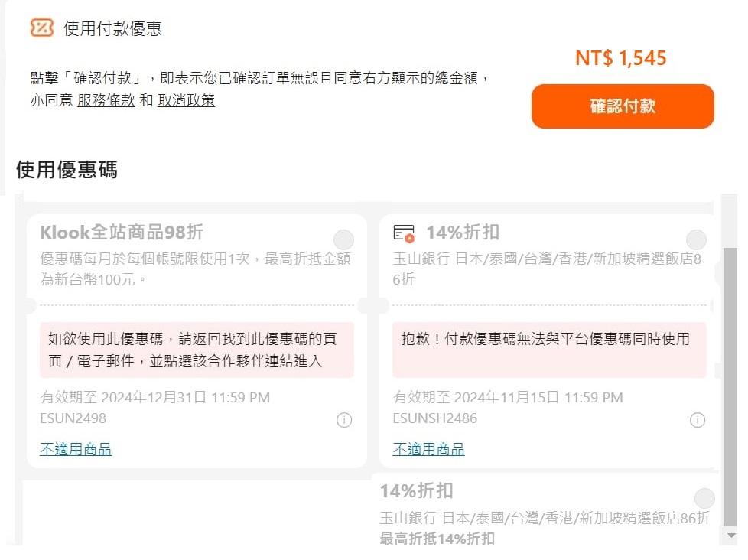This screenshot has width=748, height=560.
Task: Click the orange coupon icon beside 使用付款優惠
Action: click(x=42, y=28)
